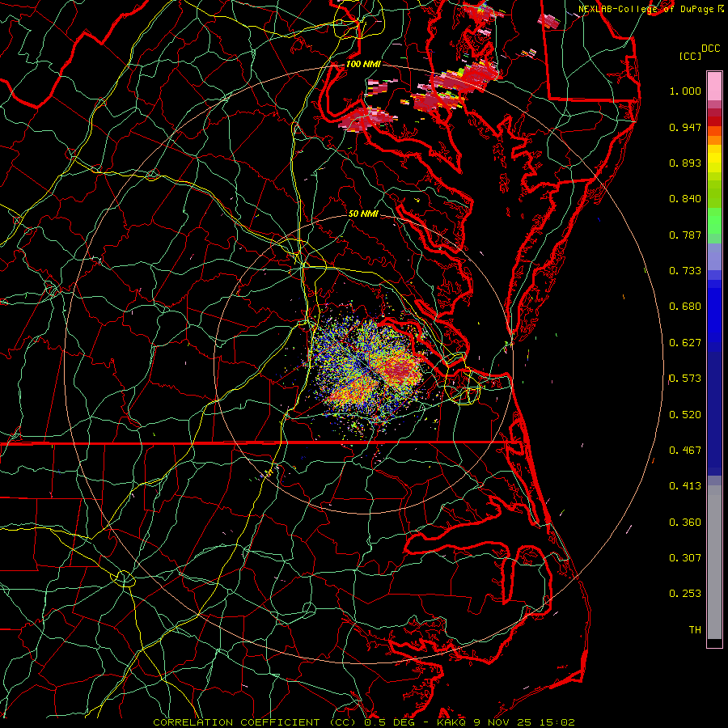
Task: Click the 0.840 scale value
Action: pos(685,199)
